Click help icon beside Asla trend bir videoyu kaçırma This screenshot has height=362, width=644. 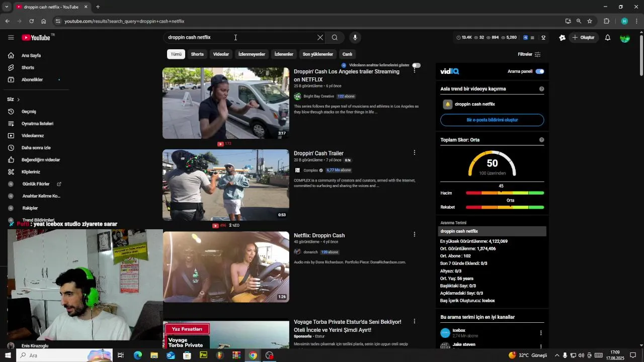click(x=541, y=89)
